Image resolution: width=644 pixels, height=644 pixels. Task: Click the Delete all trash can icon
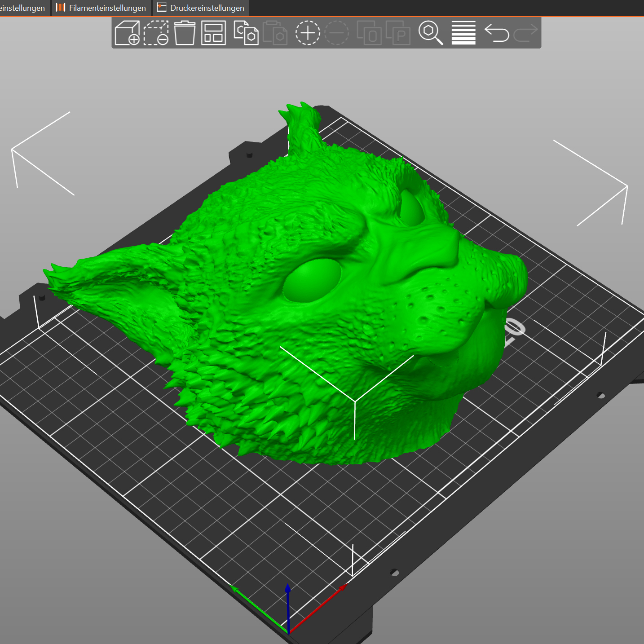click(x=185, y=33)
